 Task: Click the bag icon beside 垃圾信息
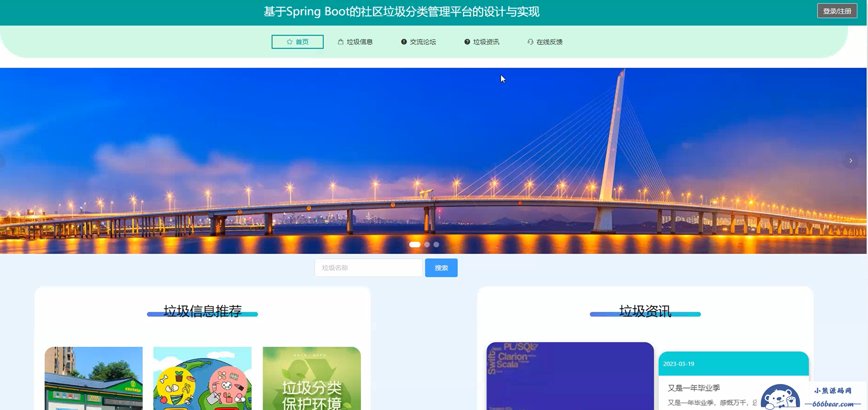340,42
